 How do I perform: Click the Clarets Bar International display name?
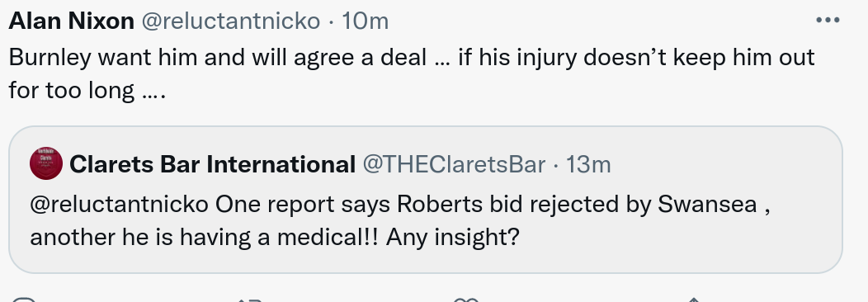tap(213, 164)
